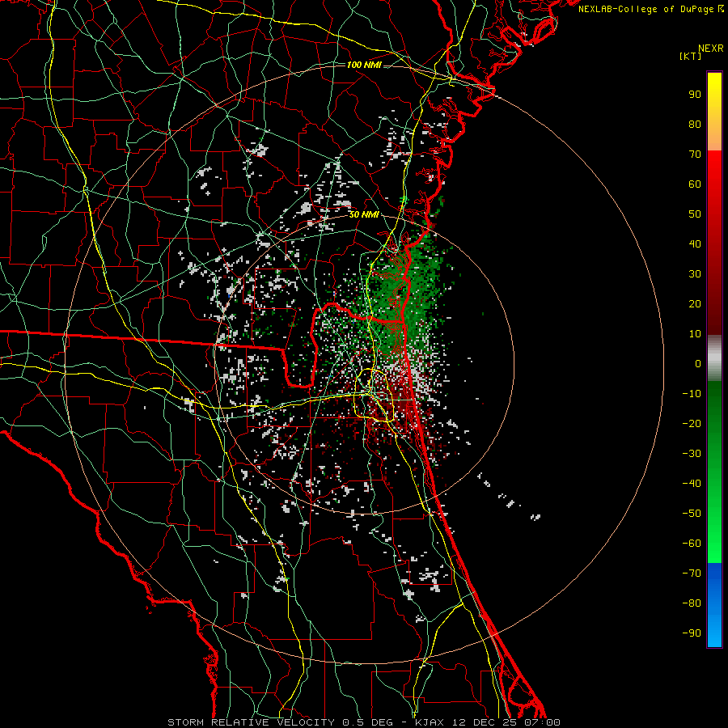Click the KT units label above colorbar
This screenshot has height=728, width=728.
(x=691, y=56)
